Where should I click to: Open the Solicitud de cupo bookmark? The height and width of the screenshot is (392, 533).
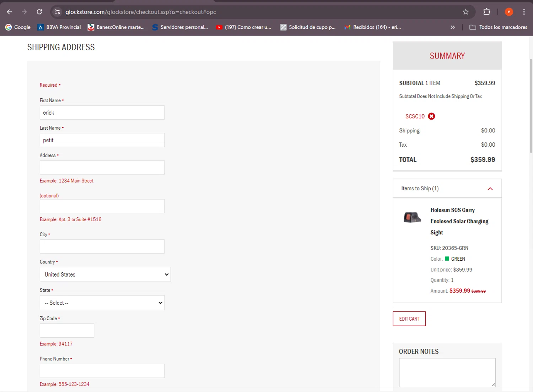308,27
